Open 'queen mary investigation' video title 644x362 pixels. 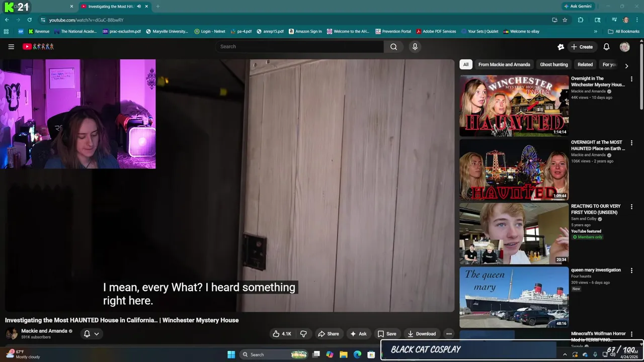(596, 270)
